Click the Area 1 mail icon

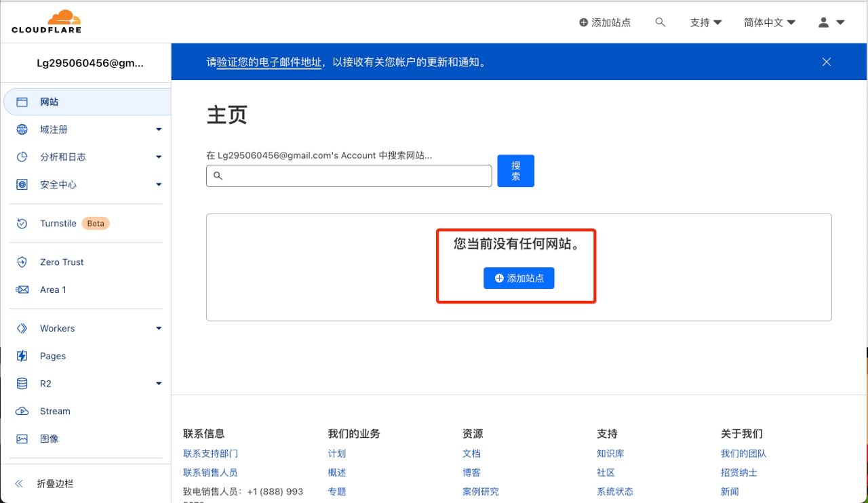(x=22, y=289)
